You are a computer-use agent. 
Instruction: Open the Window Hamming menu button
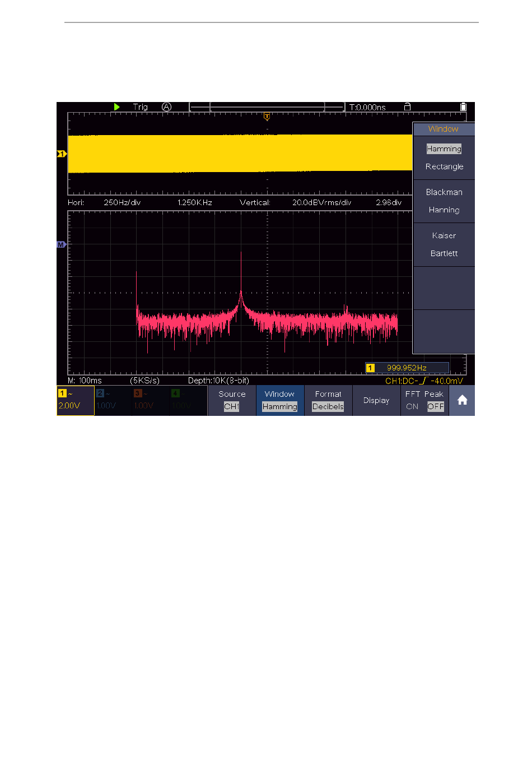[x=280, y=400]
